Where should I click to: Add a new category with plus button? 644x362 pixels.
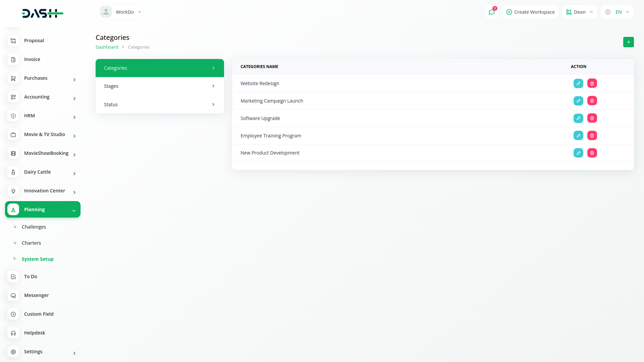(x=628, y=42)
